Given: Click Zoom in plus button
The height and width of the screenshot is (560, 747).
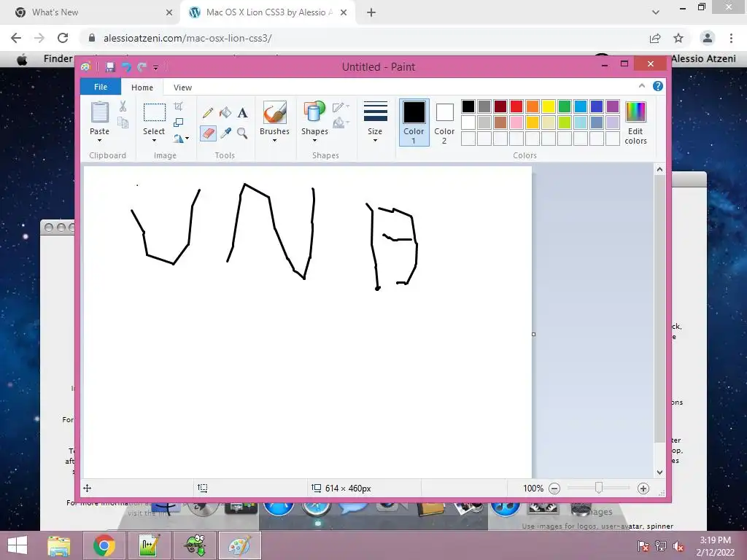Looking at the screenshot, I should [643, 488].
